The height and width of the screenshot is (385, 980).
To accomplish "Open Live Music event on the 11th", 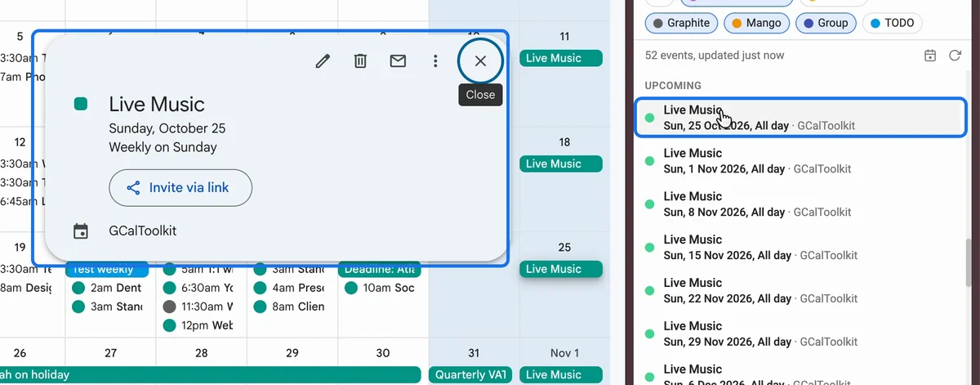I will coord(561,58).
